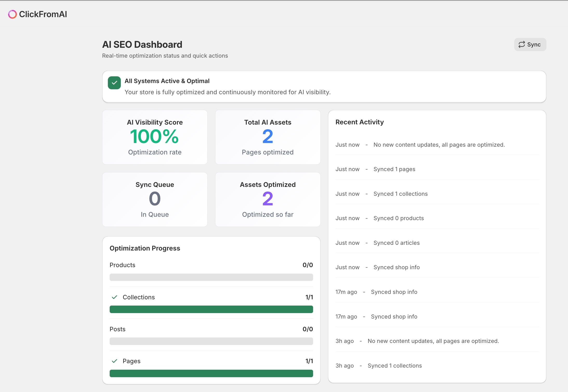Screen dimensions: 568x392
Task: Click the ClickFromAI ring logo icon
Action: (x=12, y=14)
